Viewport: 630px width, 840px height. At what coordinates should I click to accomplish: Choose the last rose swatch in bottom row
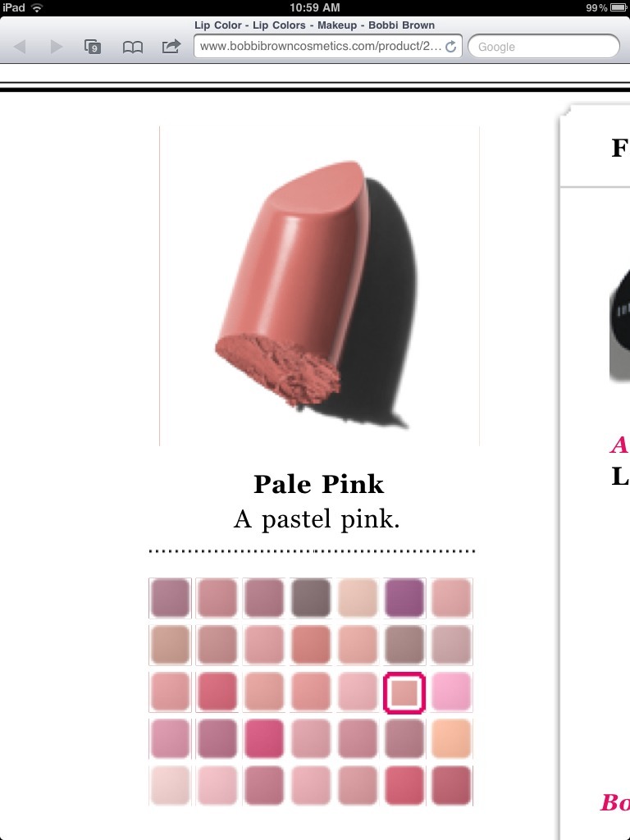click(x=452, y=786)
